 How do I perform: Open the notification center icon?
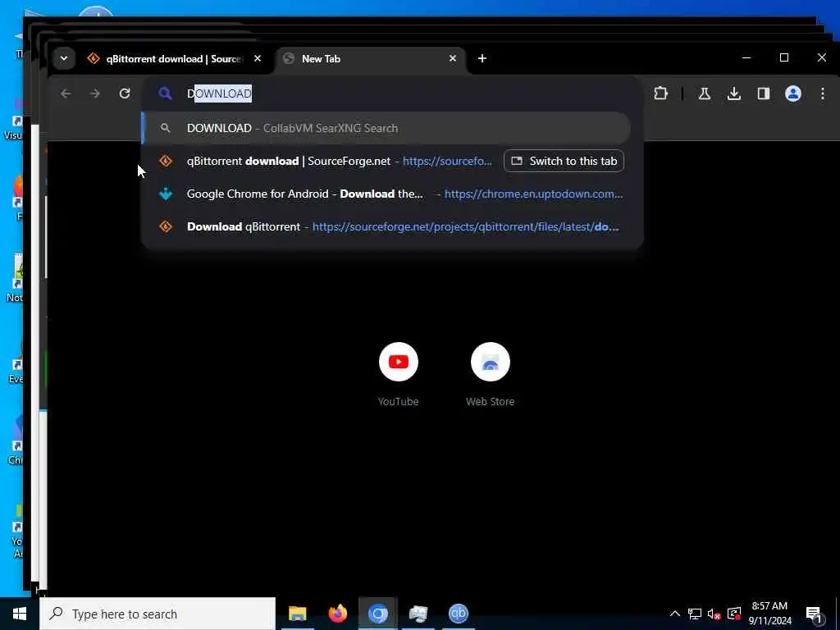click(x=815, y=614)
